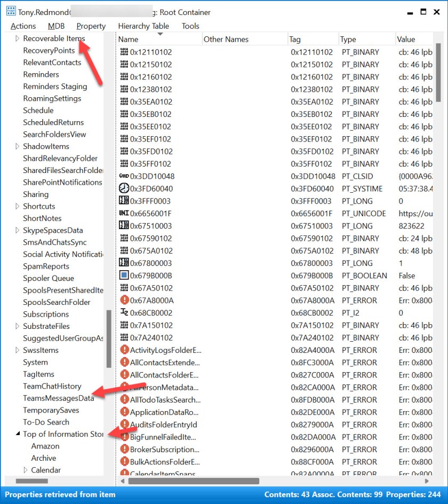
Task: Click binary icon beside 0x35EA0102
Action: pyautogui.click(x=124, y=101)
